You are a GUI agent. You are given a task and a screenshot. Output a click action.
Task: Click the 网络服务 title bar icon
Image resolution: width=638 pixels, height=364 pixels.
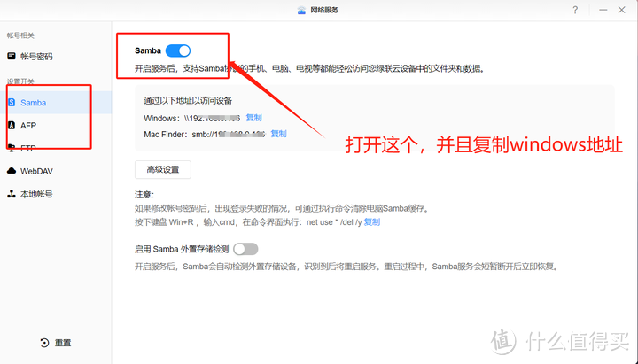[x=301, y=10]
